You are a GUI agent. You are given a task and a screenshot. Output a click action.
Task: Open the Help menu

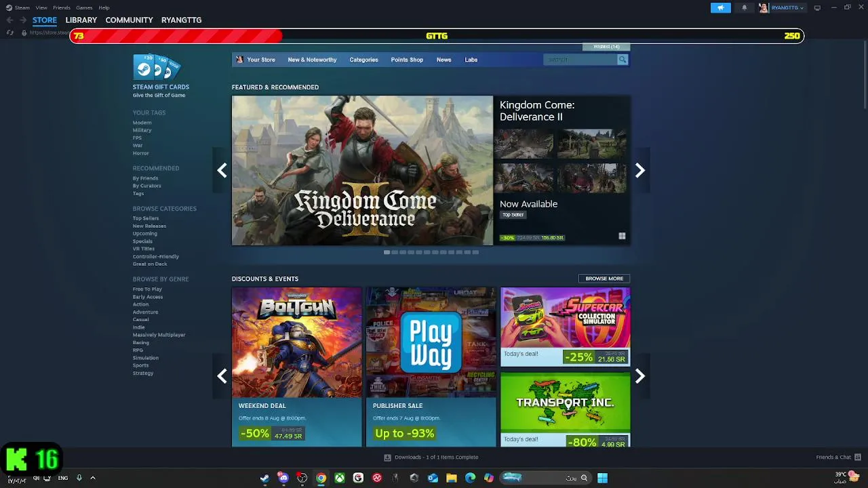point(104,7)
